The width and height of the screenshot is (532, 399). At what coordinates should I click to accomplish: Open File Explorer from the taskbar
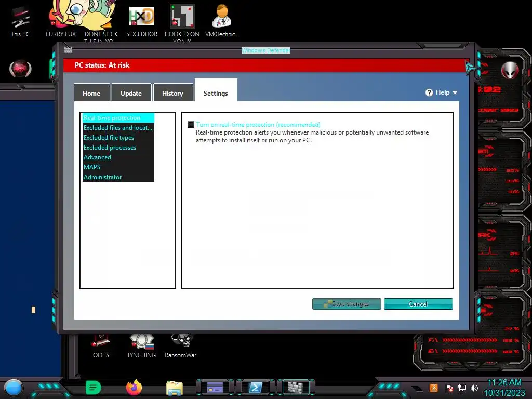[x=175, y=388]
